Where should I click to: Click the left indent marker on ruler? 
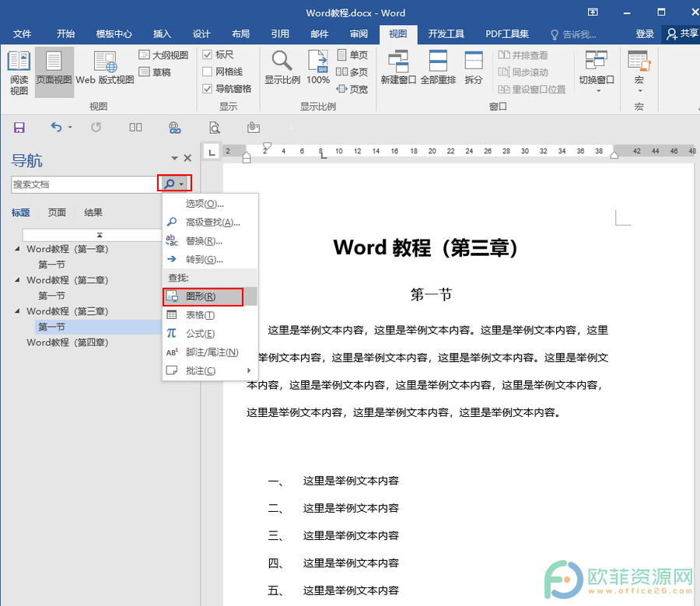pyautogui.click(x=247, y=158)
